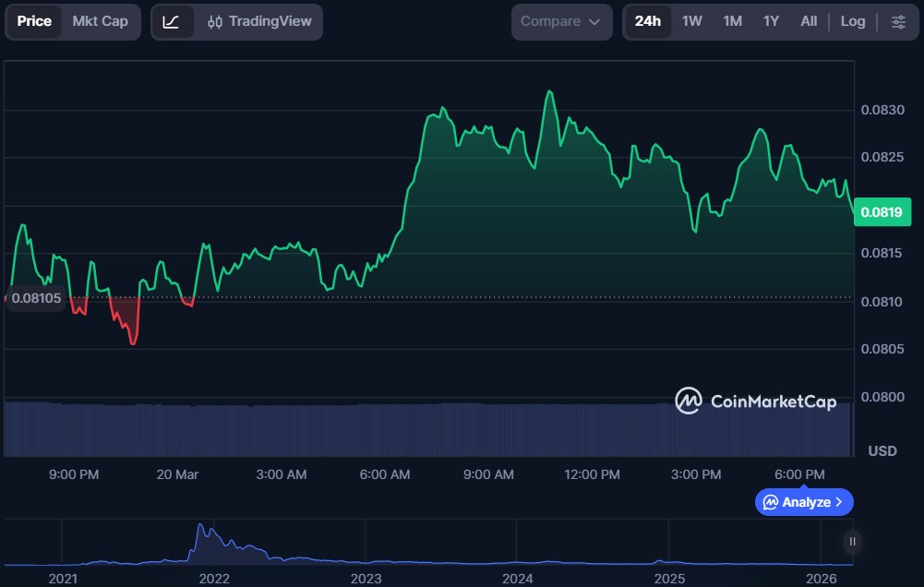Open chart settings sliders icon
924x587 pixels.
(898, 21)
